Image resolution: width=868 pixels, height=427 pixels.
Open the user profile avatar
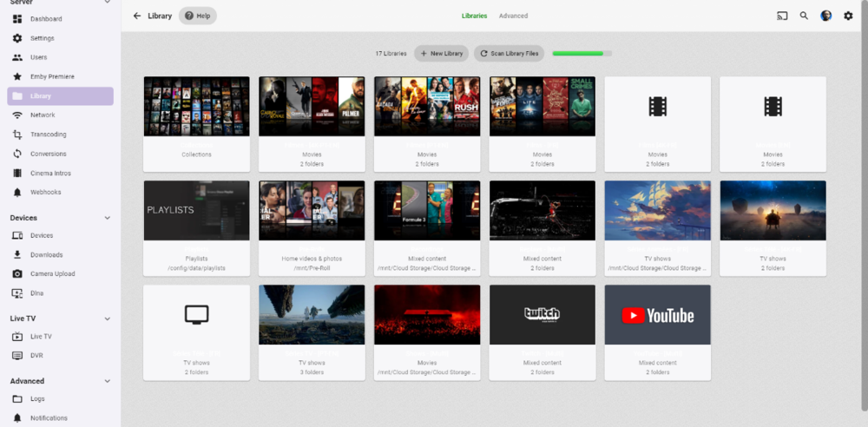(x=826, y=16)
